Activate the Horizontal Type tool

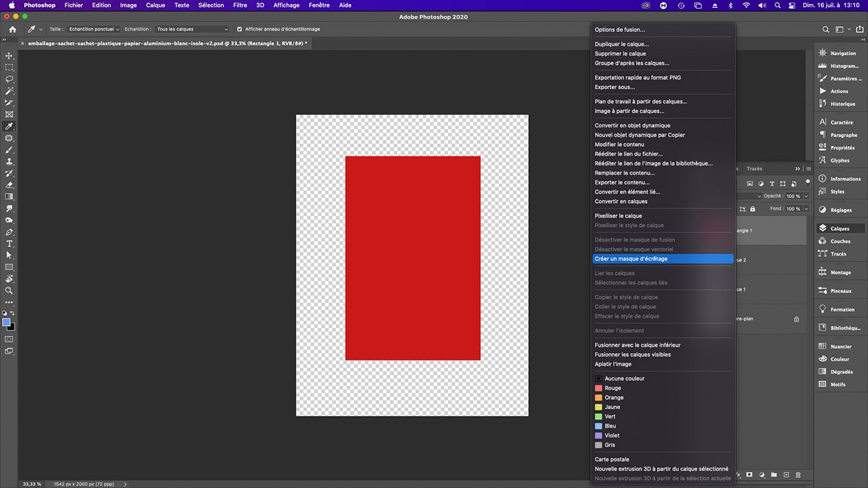click(9, 244)
